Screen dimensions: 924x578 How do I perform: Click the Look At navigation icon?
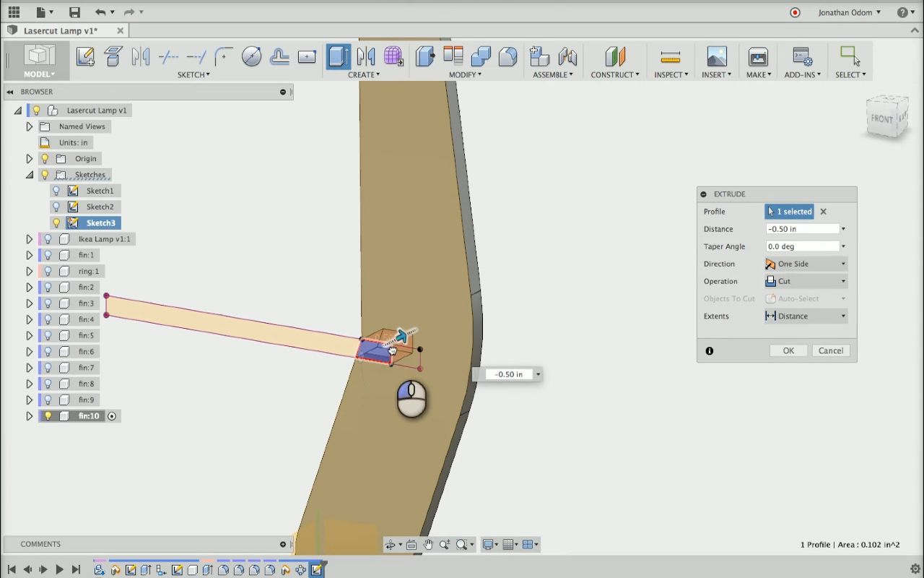pos(411,545)
